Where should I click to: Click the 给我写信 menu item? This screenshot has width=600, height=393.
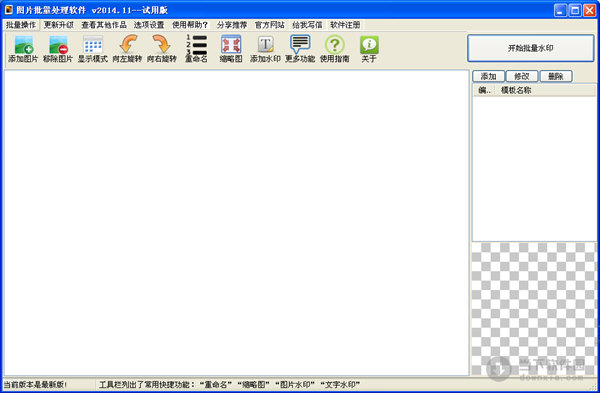(x=307, y=25)
